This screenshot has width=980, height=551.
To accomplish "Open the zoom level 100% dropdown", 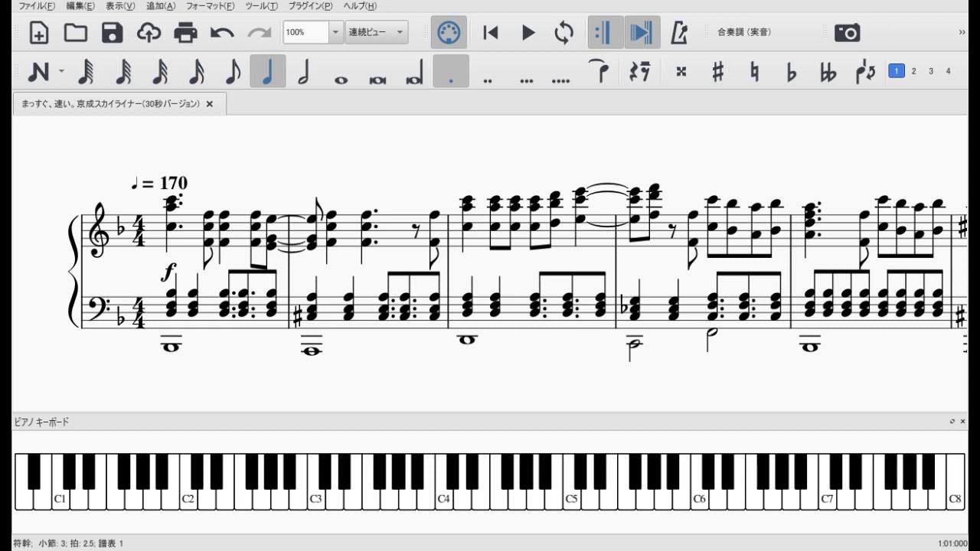I will click(x=335, y=32).
